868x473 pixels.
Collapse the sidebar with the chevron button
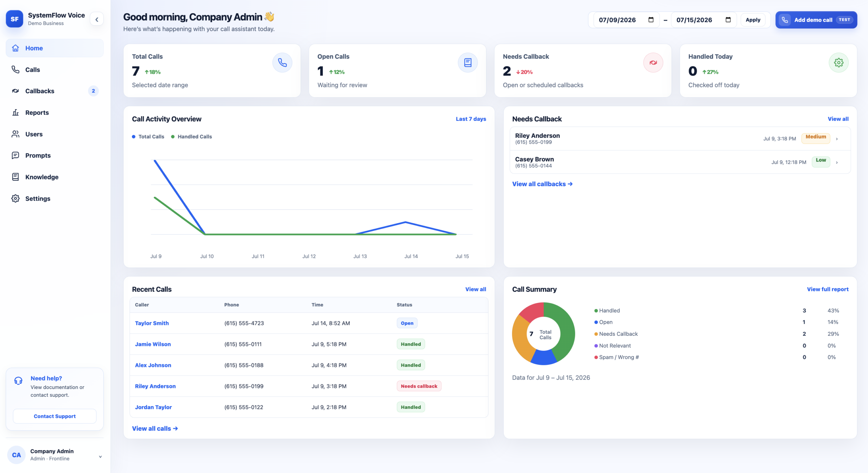pos(97,19)
